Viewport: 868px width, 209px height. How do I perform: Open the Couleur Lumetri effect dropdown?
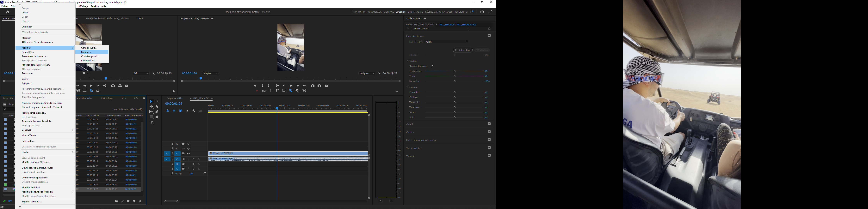pos(440,29)
